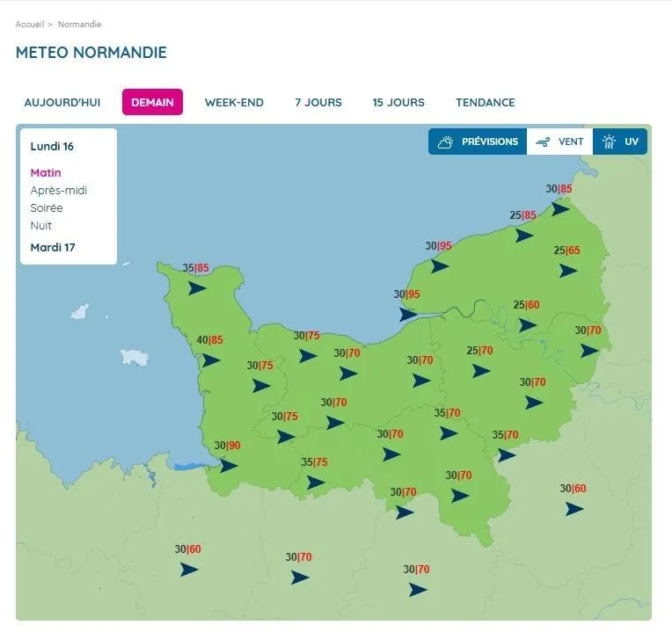The height and width of the screenshot is (639, 672).
Task: Expand the Mardi 17 day section
Action: pos(53,247)
